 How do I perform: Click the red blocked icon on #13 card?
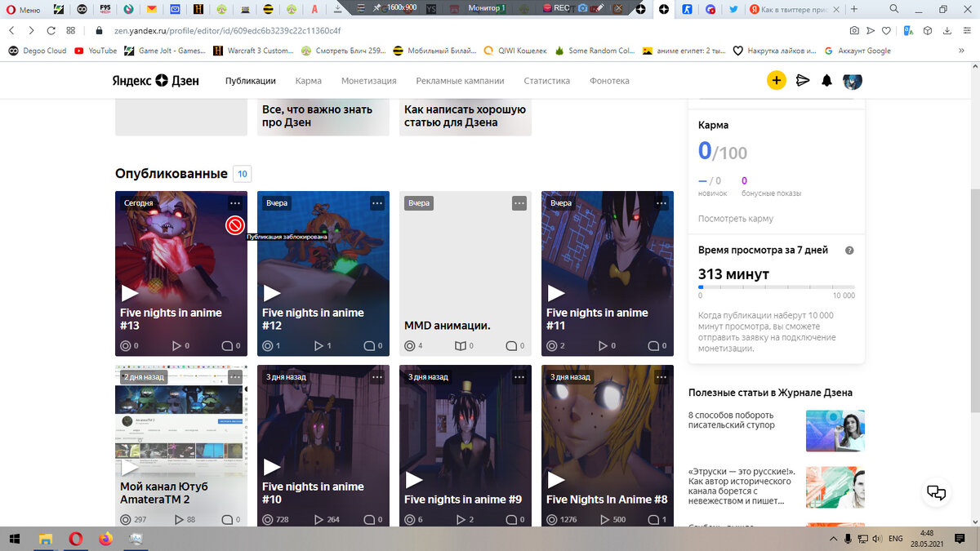point(235,225)
